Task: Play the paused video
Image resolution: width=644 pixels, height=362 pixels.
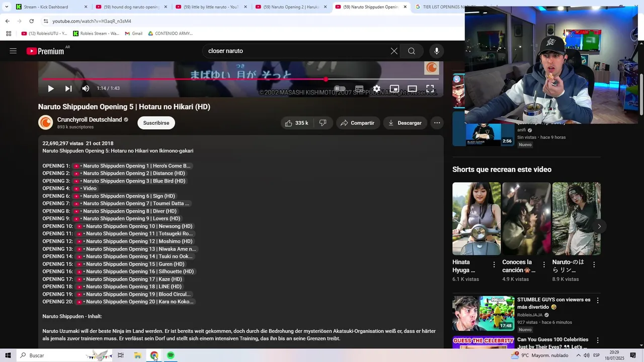Action: (x=51, y=88)
